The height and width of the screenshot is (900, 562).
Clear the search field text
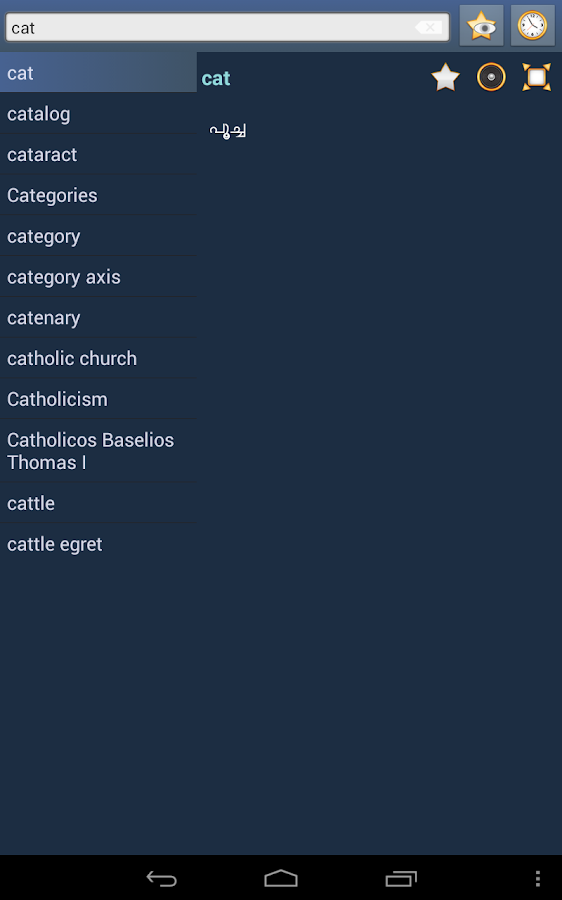tap(428, 27)
